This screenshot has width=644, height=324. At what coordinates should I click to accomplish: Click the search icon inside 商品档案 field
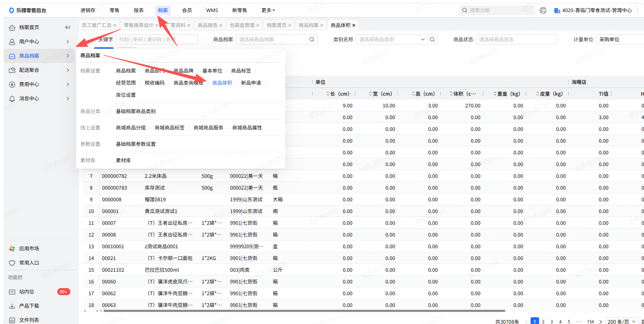pos(312,39)
